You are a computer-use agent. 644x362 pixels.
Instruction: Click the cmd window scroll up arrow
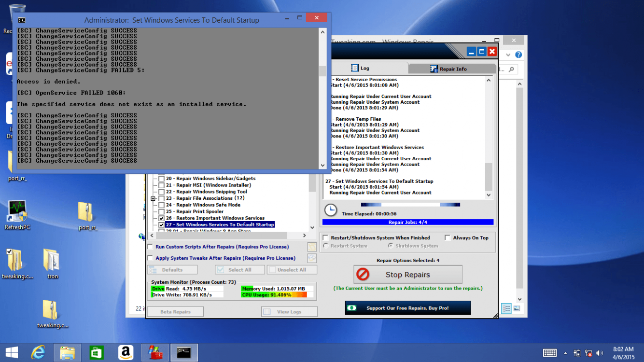[323, 32]
